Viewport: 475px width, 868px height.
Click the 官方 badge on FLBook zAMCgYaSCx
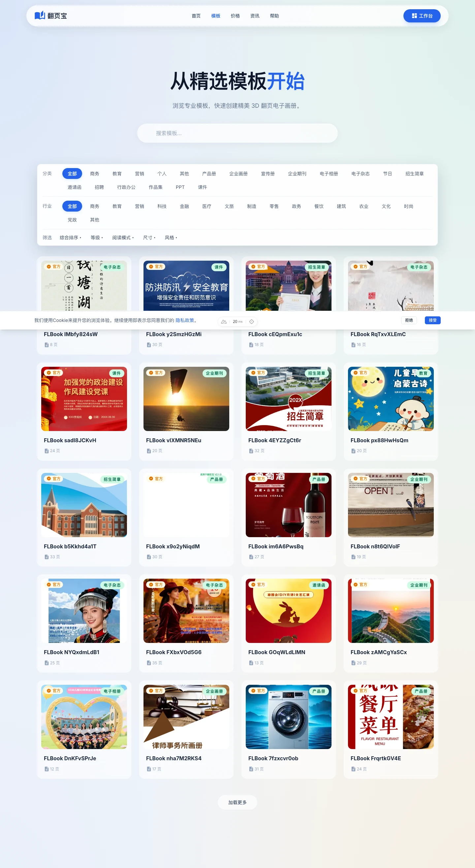(x=361, y=585)
